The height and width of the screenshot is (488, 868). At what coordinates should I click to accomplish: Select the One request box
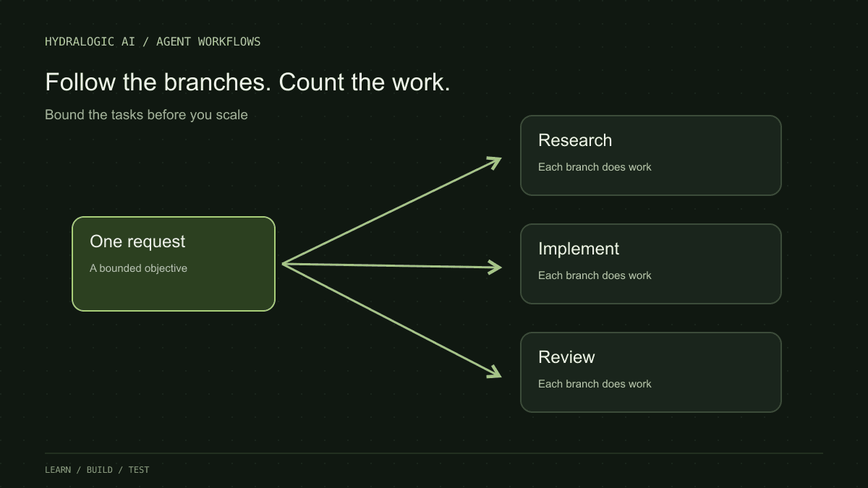(x=174, y=264)
